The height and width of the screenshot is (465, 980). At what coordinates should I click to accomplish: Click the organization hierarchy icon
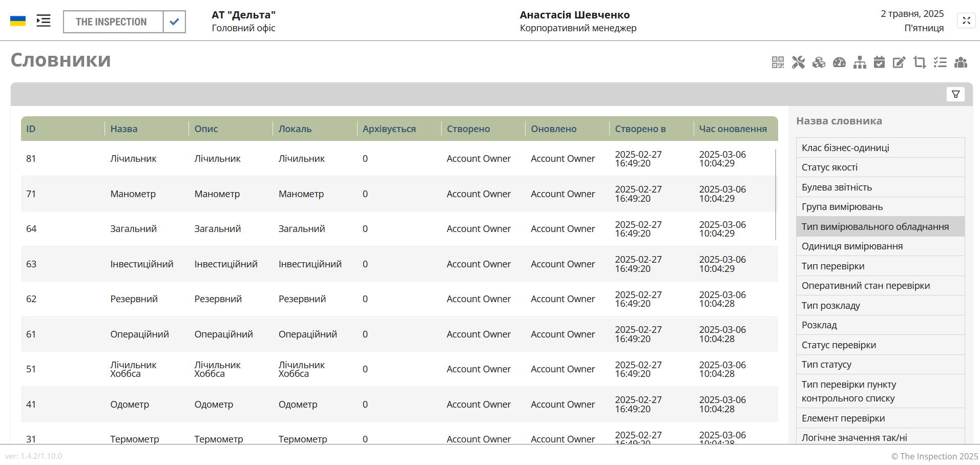click(860, 62)
